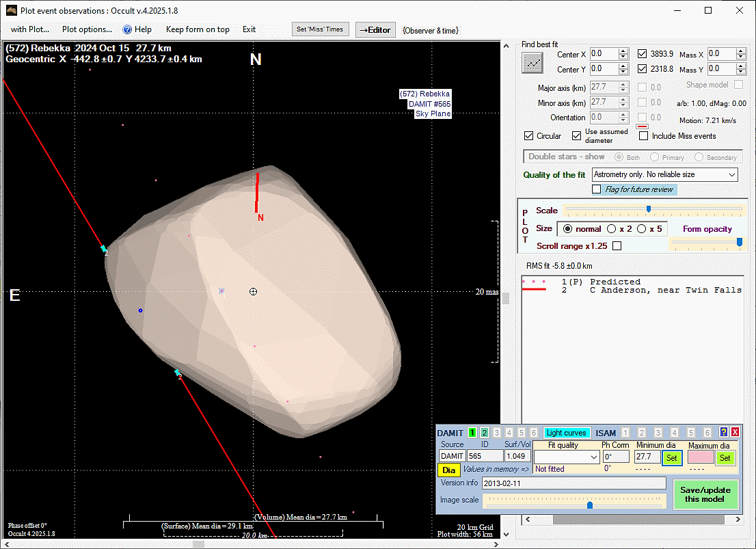Close the DAMIT panel with red X
756x549 pixels.
[735, 432]
